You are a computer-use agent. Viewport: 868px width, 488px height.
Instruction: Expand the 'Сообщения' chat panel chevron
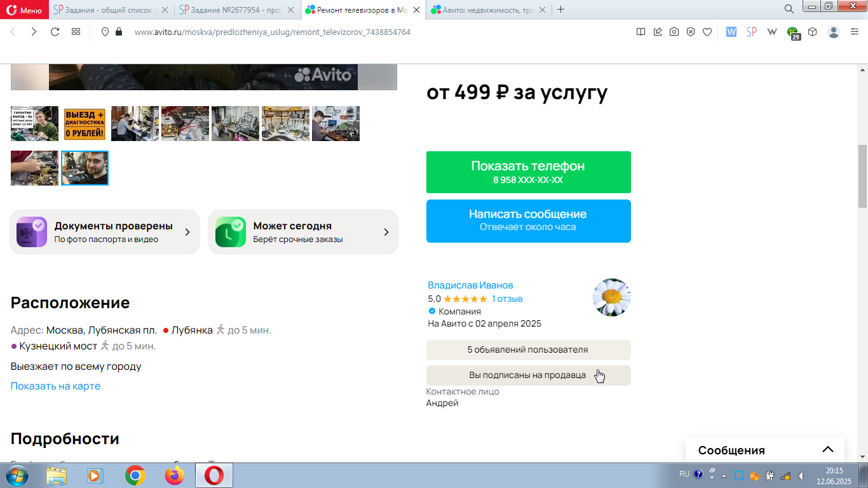[x=827, y=450]
